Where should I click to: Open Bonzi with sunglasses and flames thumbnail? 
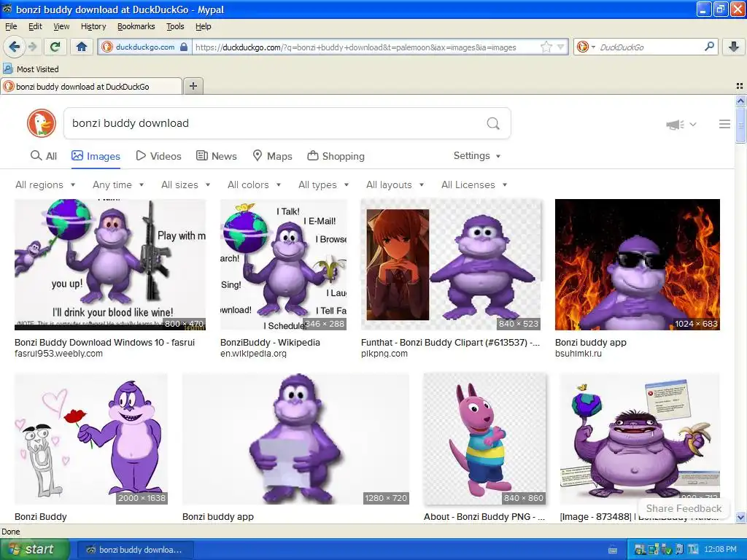point(638,264)
